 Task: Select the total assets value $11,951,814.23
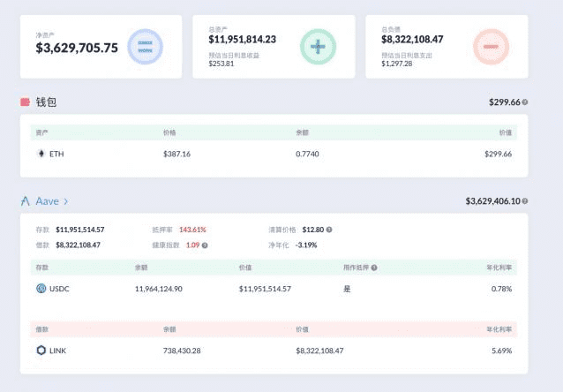243,39
